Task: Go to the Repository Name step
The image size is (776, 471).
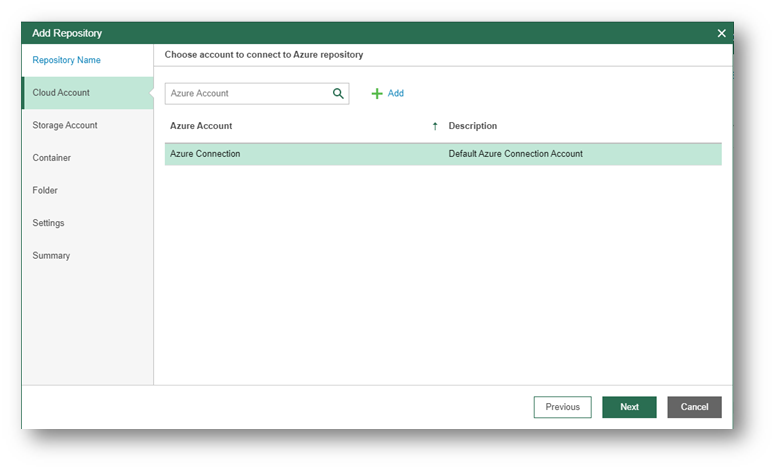Action: click(66, 60)
